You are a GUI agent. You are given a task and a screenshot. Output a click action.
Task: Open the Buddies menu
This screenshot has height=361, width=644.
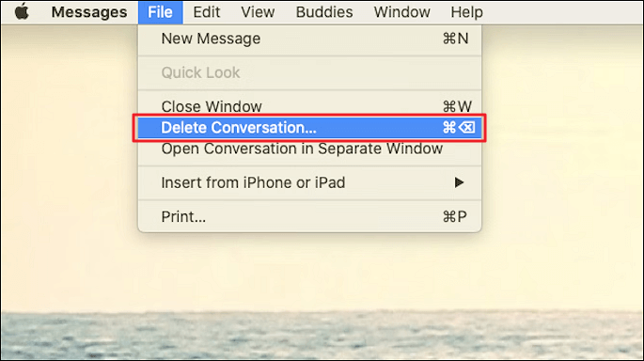[324, 12]
